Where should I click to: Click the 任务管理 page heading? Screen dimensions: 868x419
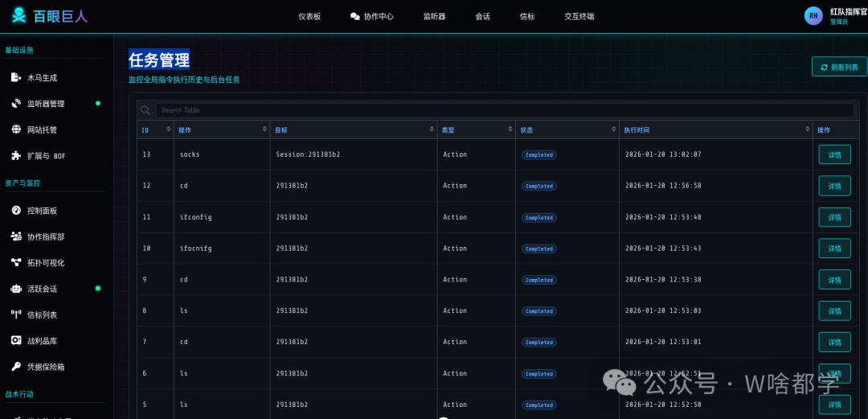[x=159, y=59]
